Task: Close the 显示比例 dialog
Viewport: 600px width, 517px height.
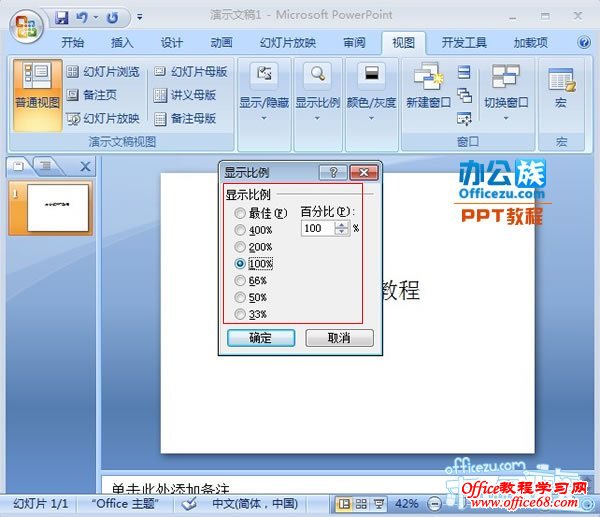Action: (x=364, y=173)
